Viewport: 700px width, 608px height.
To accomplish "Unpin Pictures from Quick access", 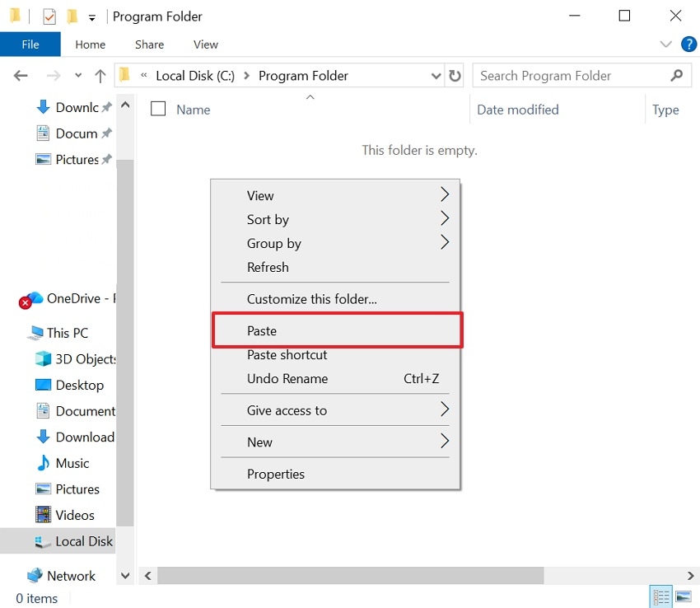I will pyautogui.click(x=106, y=159).
